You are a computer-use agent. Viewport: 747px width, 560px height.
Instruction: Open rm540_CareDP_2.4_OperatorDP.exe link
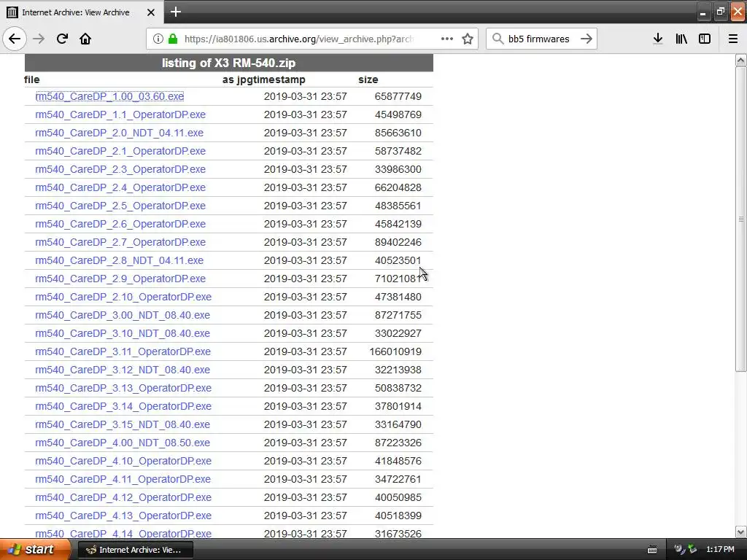click(x=120, y=187)
